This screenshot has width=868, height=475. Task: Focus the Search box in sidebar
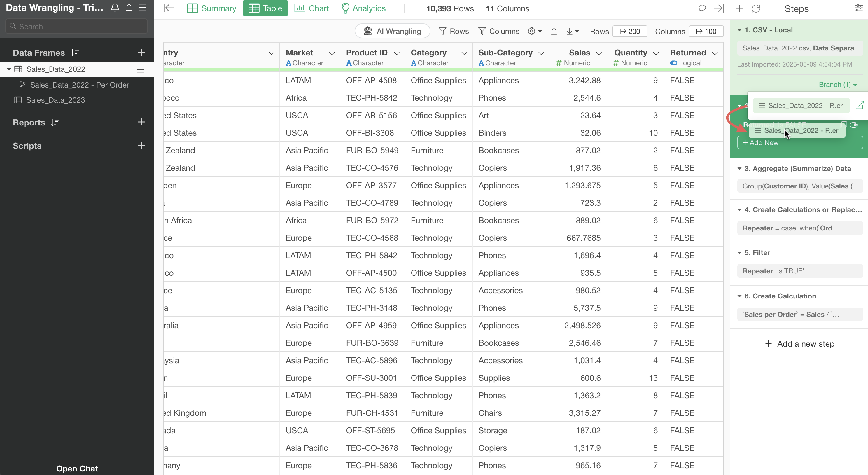(77, 26)
